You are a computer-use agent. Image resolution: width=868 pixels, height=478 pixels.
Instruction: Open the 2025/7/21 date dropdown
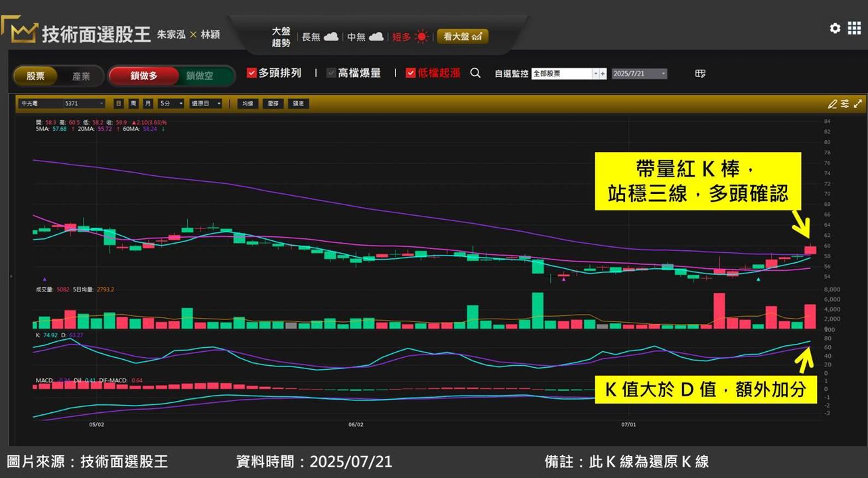(639, 74)
